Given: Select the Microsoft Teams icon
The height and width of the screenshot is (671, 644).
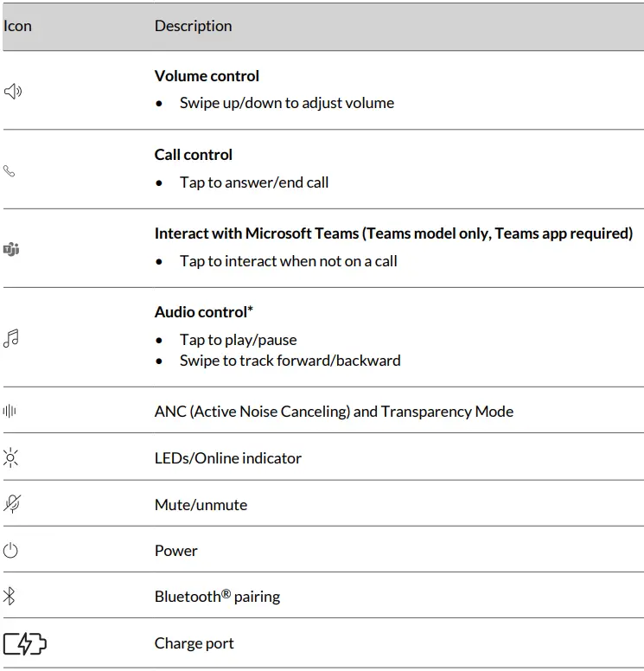Looking at the screenshot, I should click(11, 249).
